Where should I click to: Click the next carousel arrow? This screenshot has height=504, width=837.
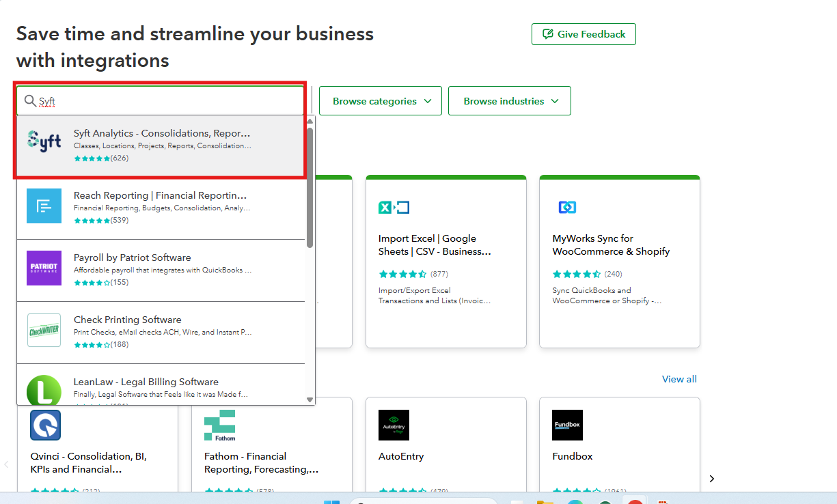(x=711, y=479)
